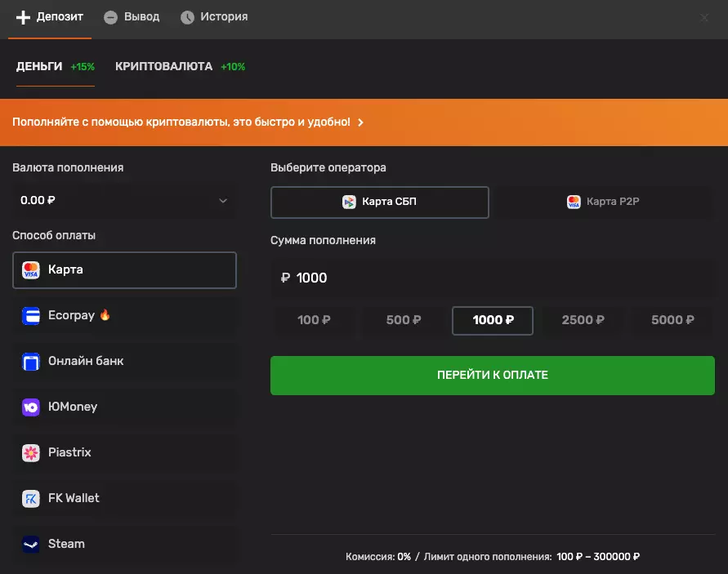The width and height of the screenshot is (728, 574).
Task: Click the FK Wallet icon
Action: 31,498
